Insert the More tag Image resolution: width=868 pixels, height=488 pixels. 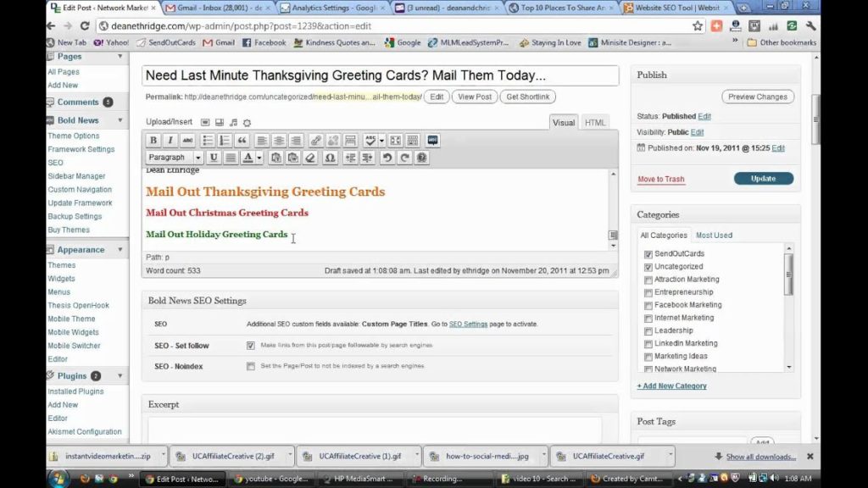coord(350,141)
